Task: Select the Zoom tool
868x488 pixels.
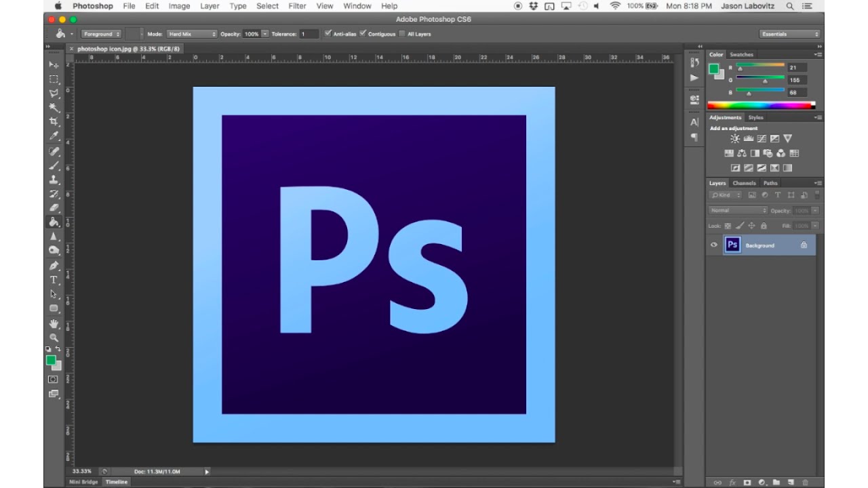Action: tap(54, 338)
